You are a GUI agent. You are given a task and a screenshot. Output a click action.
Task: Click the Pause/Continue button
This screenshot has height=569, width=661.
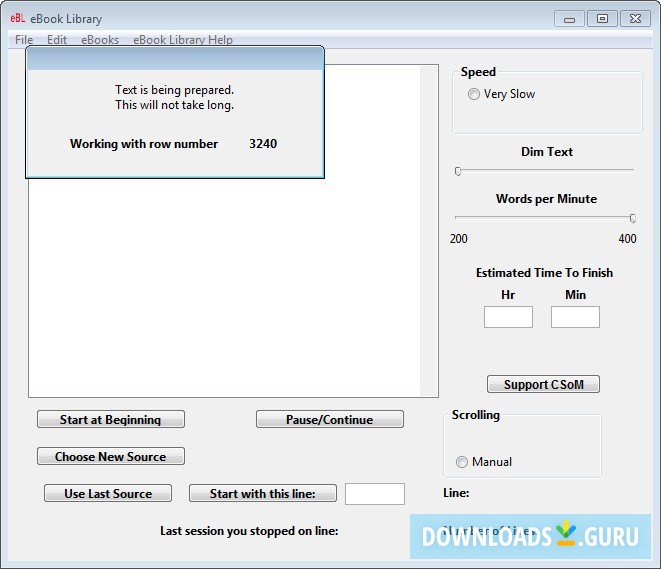tap(330, 419)
